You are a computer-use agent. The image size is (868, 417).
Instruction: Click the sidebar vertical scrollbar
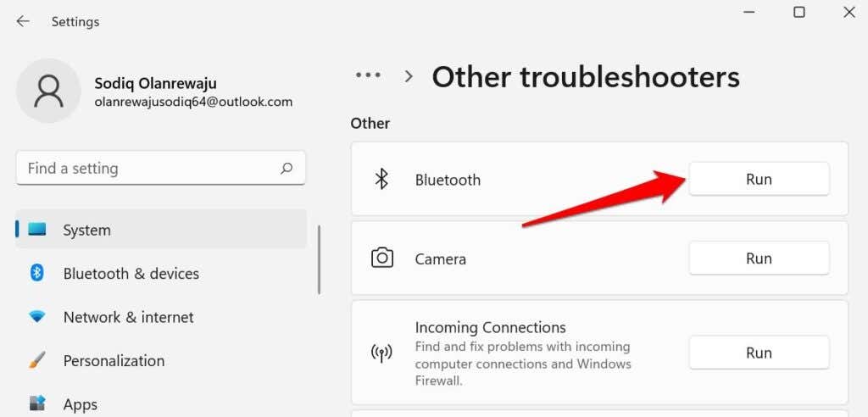320,259
